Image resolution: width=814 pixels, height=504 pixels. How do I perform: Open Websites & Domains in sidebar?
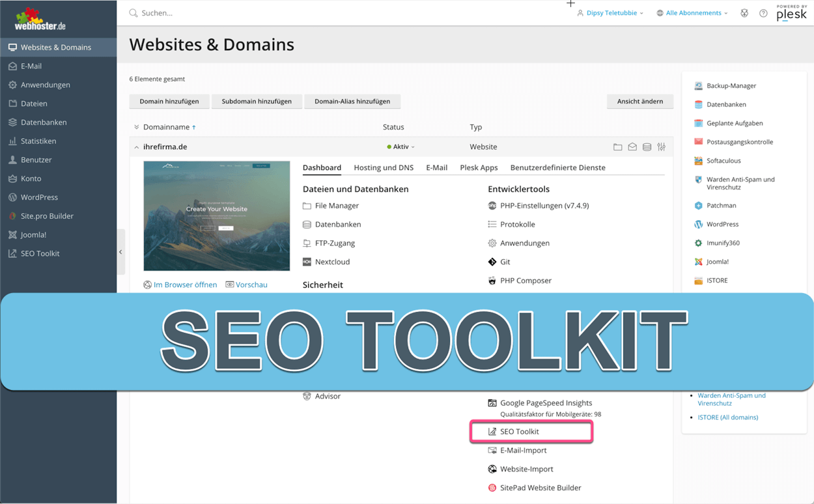tap(59, 48)
